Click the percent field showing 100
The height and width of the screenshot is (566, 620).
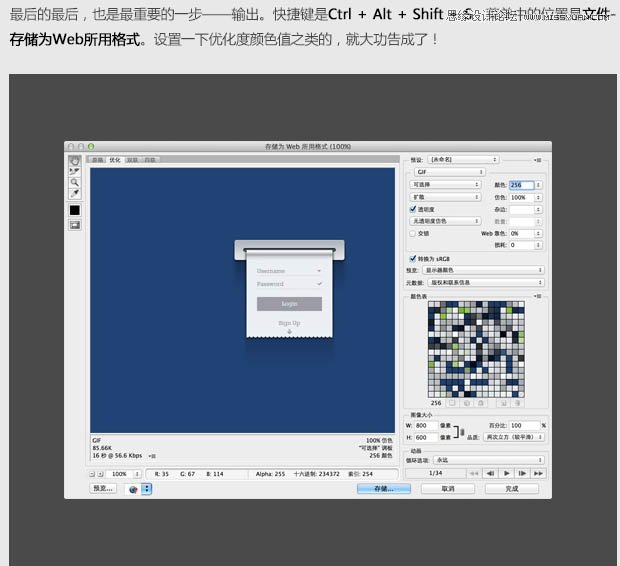(524, 426)
